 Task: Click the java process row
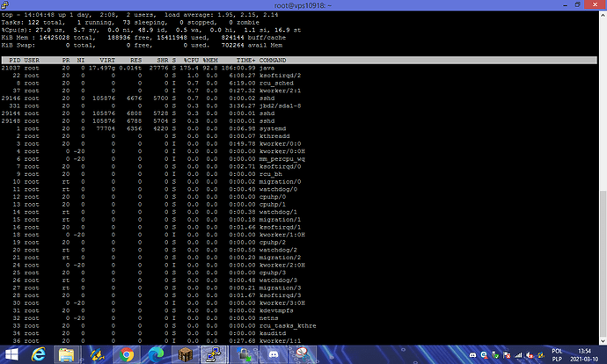point(132,67)
